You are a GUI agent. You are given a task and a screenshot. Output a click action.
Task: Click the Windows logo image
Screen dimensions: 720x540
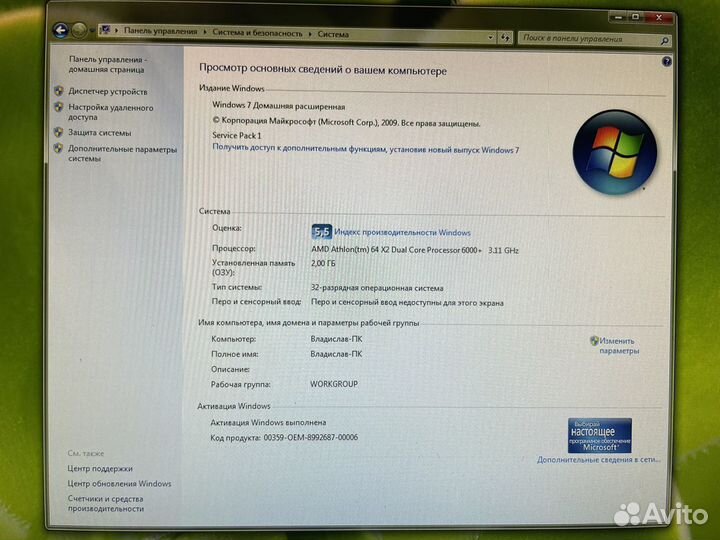[615, 152]
